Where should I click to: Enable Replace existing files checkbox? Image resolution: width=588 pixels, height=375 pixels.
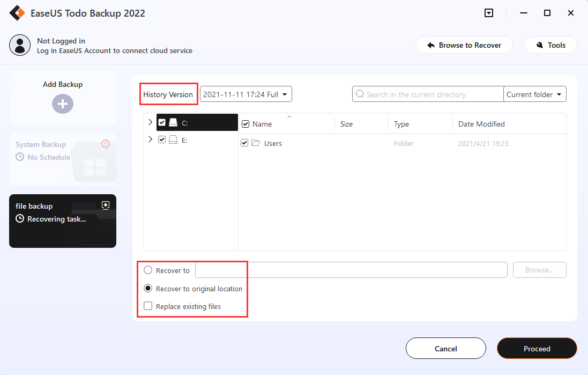(148, 306)
